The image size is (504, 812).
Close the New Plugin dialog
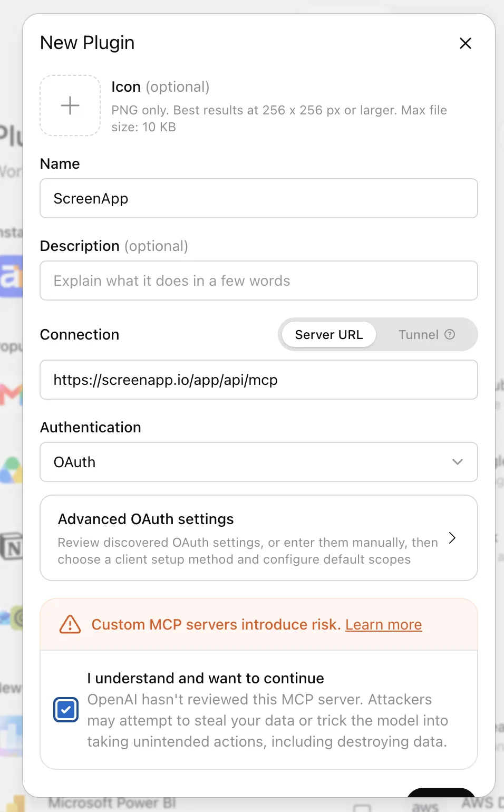(465, 43)
